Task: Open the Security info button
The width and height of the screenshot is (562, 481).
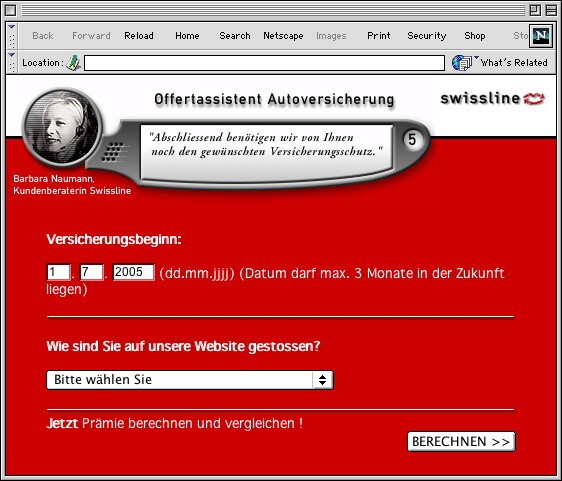Action: point(427,36)
